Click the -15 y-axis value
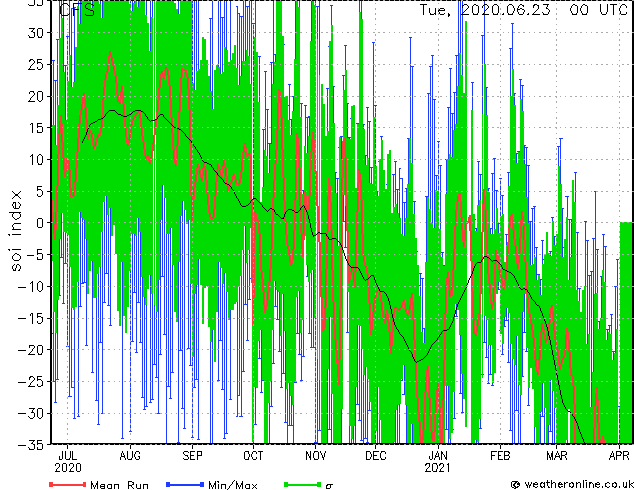This screenshot has width=634, height=490. [31, 318]
